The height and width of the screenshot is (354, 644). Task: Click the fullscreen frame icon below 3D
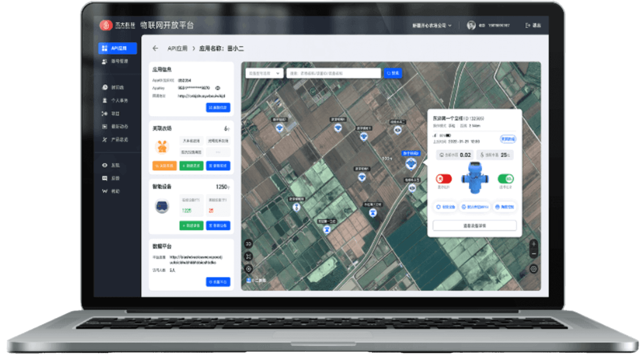pyautogui.click(x=248, y=256)
